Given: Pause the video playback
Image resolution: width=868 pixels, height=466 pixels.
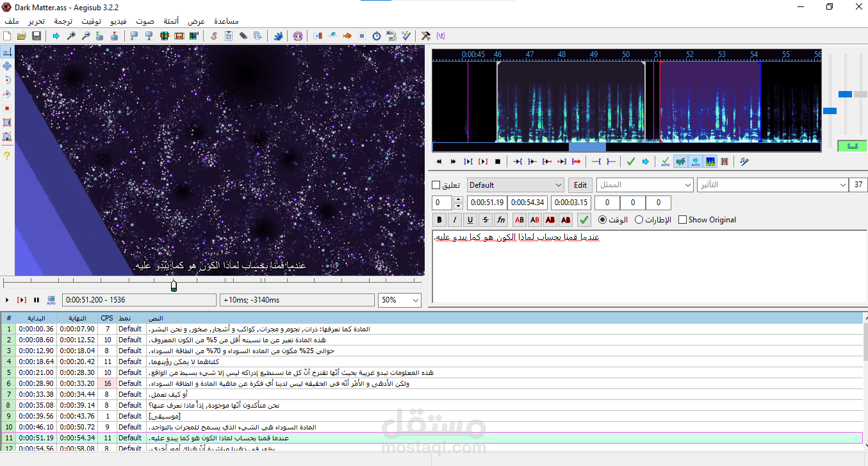Looking at the screenshot, I should coord(37,299).
